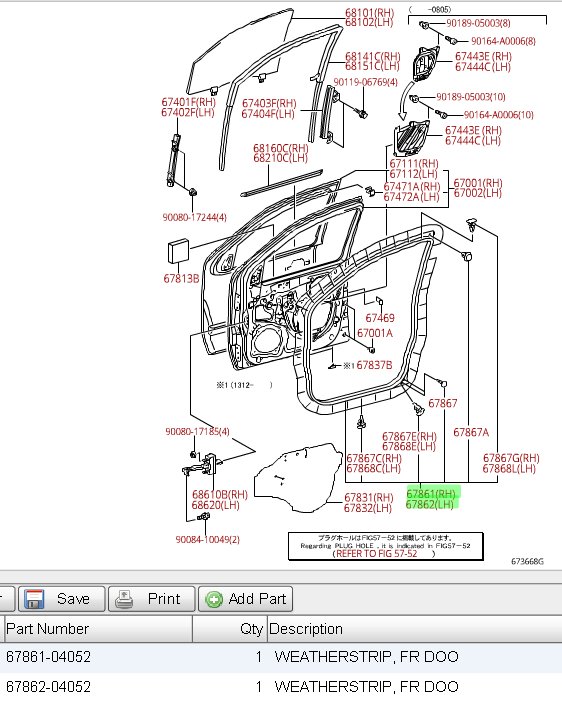This screenshot has width=562, height=701.
Task: Click diagram label 67813B
Action: [181, 279]
